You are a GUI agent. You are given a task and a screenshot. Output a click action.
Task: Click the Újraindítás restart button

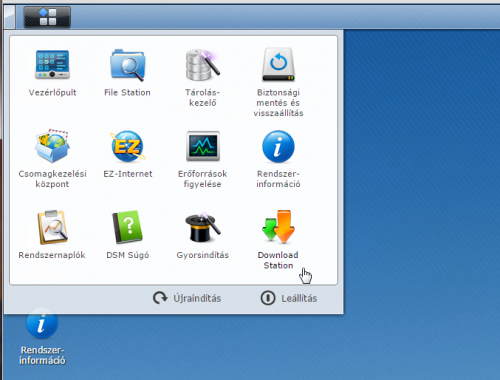coord(187,298)
